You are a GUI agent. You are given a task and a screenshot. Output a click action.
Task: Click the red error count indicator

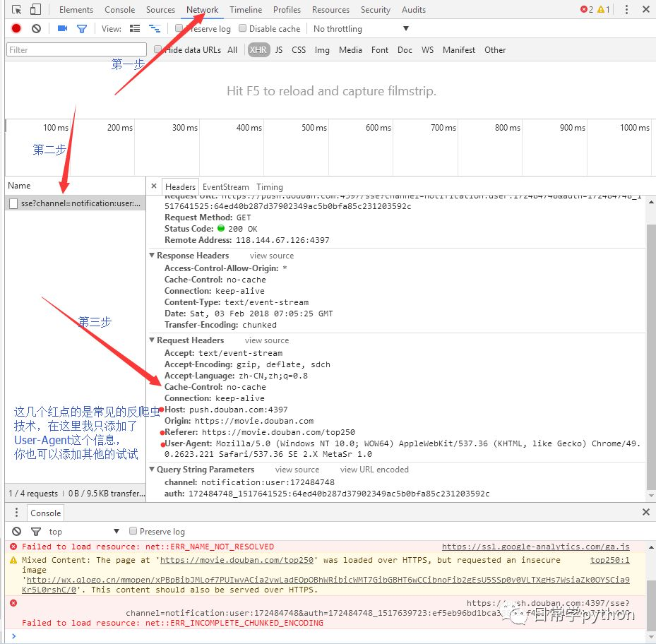point(587,9)
